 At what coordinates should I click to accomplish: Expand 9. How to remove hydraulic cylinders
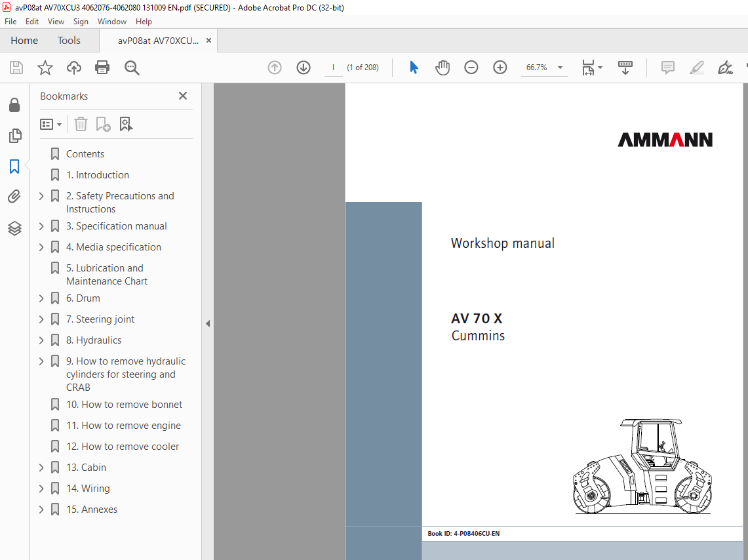[x=41, y=361]
